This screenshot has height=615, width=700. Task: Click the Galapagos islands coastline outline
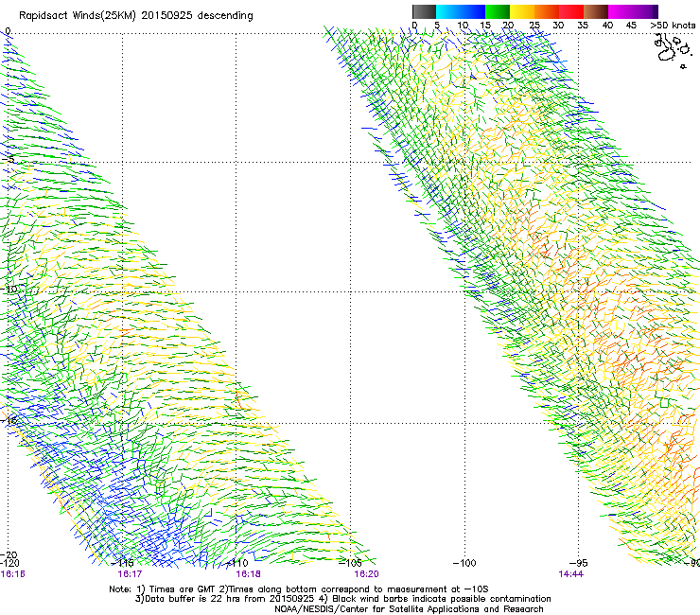pyautogui.click(x=672, y=49)
